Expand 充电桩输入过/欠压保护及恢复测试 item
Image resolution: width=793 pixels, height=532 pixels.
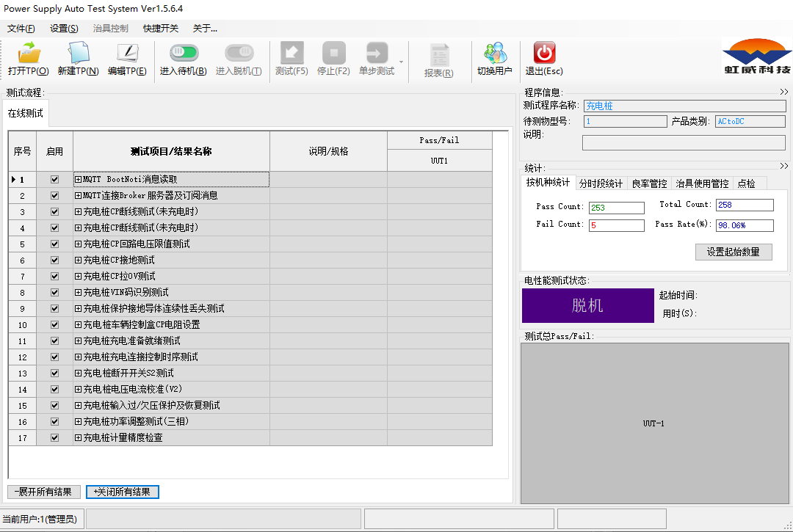point(78,406)
